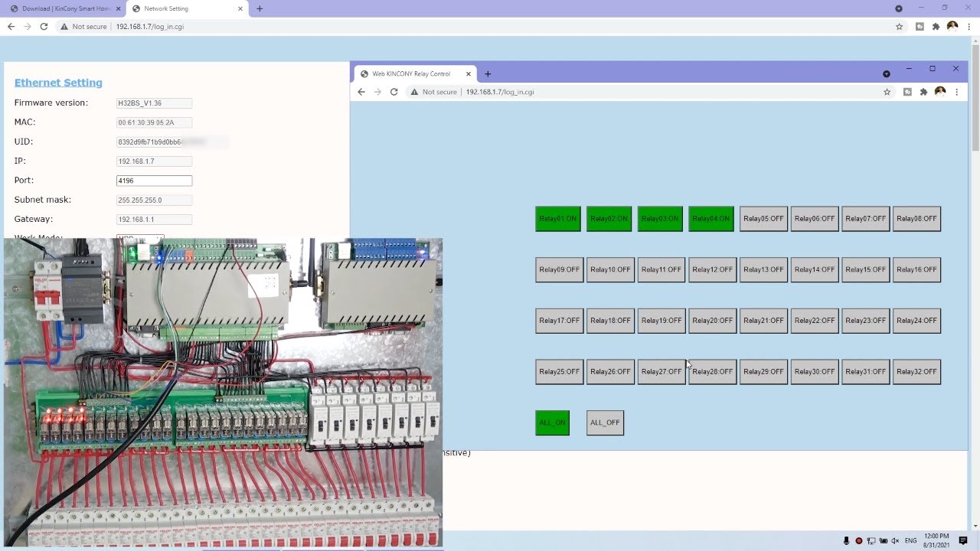Open Work Mode dropdown in Ethernet Setting
980x551 pixels.
(x=140, y=238)
